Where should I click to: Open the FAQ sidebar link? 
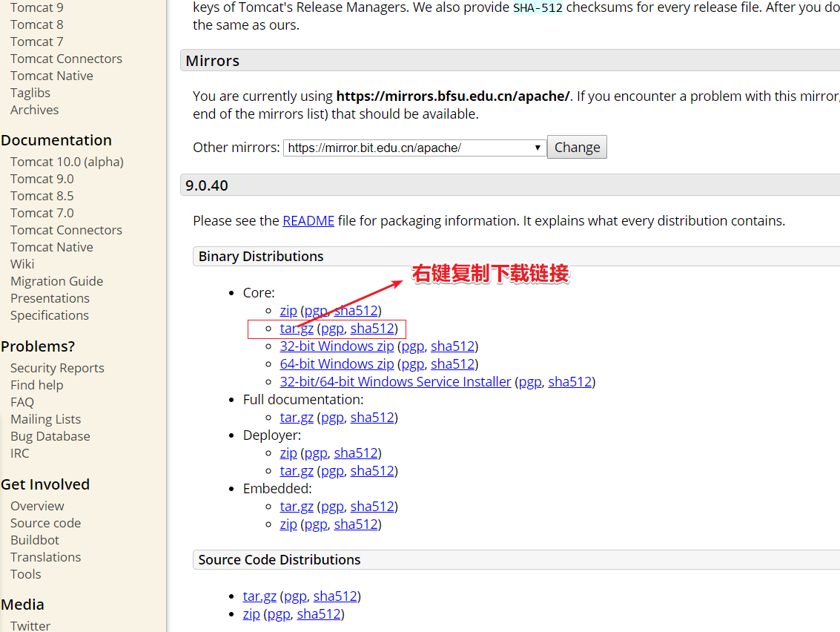[22, 403]
